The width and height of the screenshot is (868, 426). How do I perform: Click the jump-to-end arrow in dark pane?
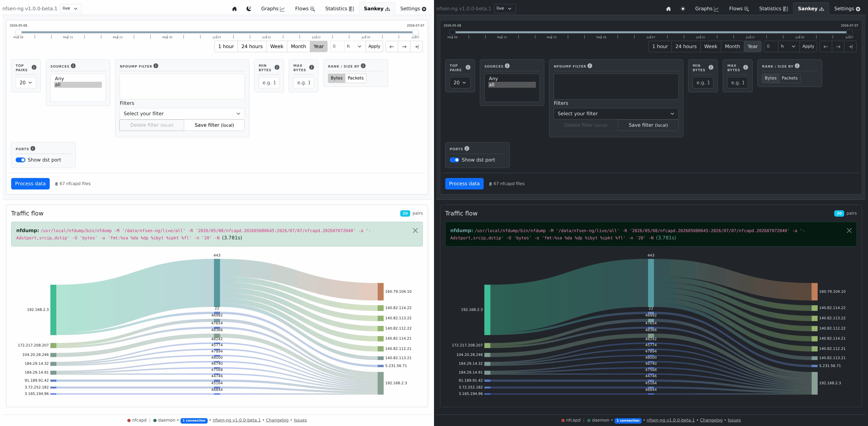[851, 46]
